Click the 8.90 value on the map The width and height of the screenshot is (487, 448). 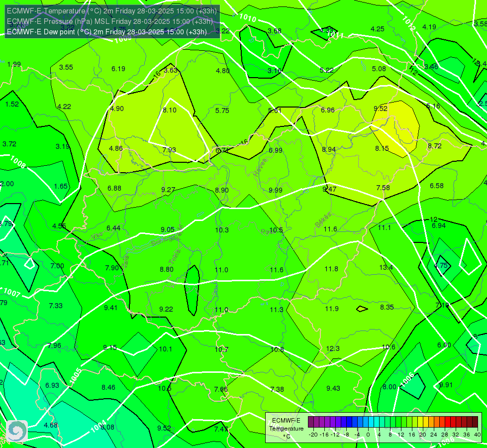(222, 190)
